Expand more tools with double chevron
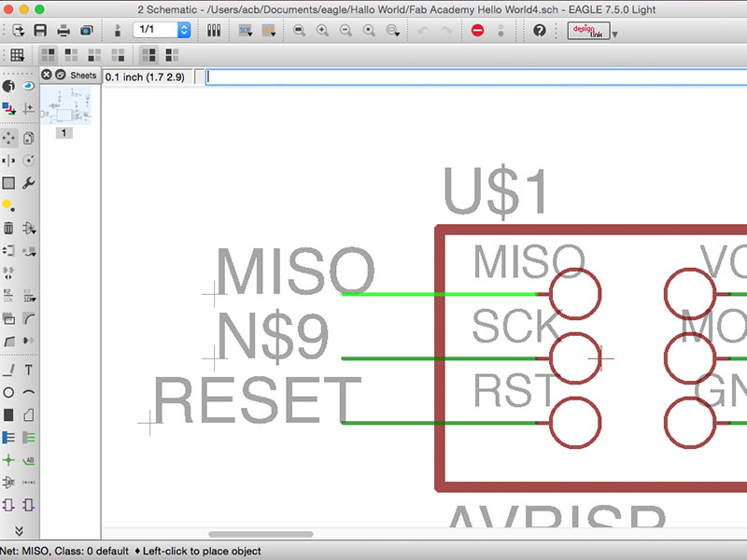The height and width of the screenshot is (560, 747). pyautogui.click(x=19, y=530)
